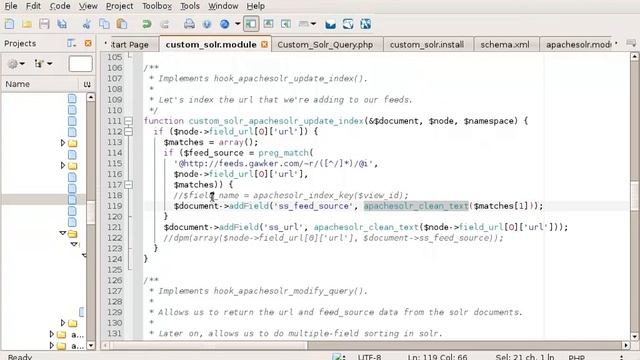Switch to custom_solr.install tab
The width and height of the screenshot is (640, 360).
427,44
